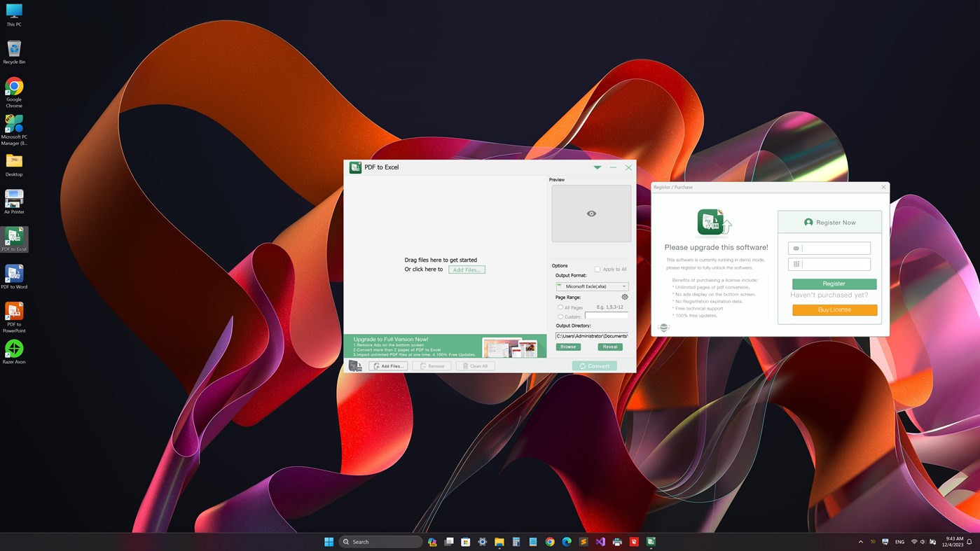The height and width of the screenshot is (551, 980).
Task: Open the Recycle Bin
Action: (x=14, y=52)
